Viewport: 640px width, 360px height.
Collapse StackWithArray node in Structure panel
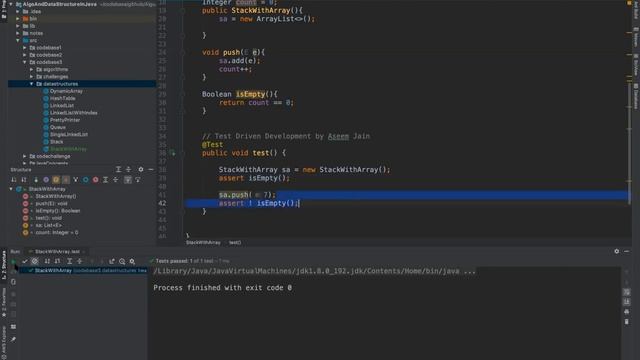click(11, 189)
